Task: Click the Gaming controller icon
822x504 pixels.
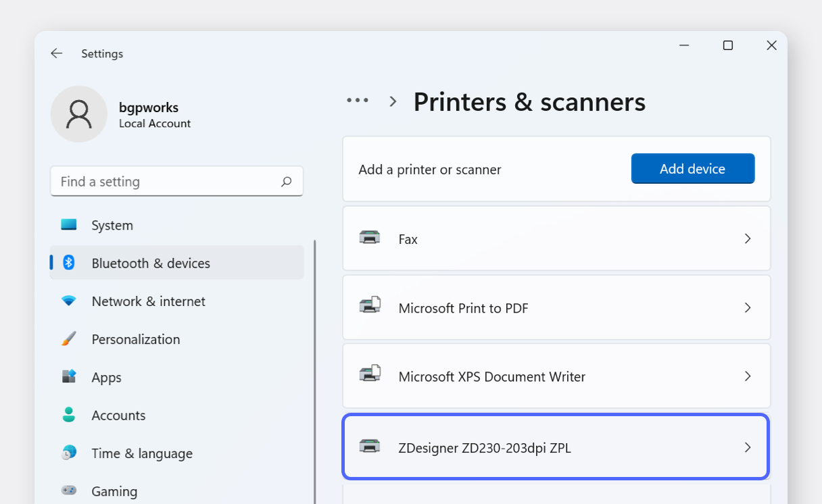Action: 69,490
